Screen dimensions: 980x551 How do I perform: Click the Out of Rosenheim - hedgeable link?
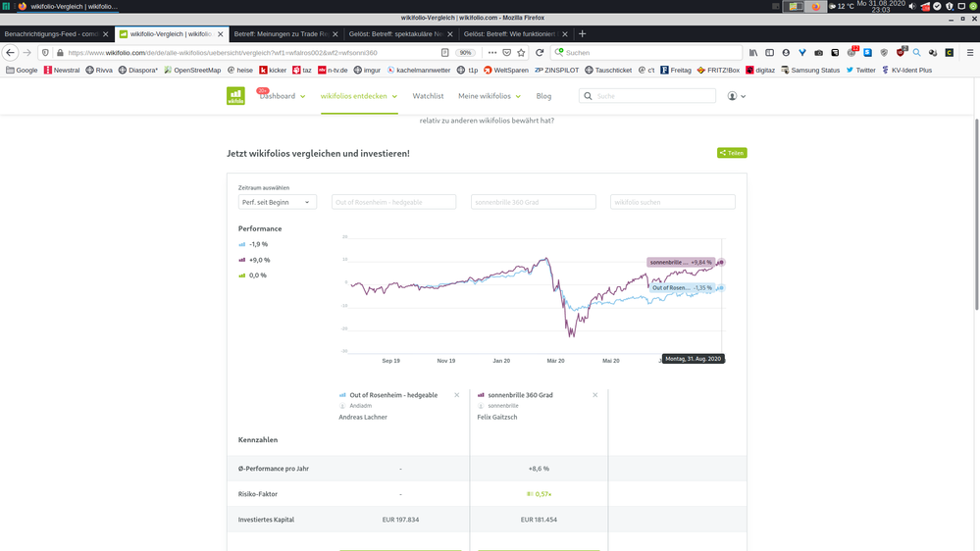click(x=393, y=395)
